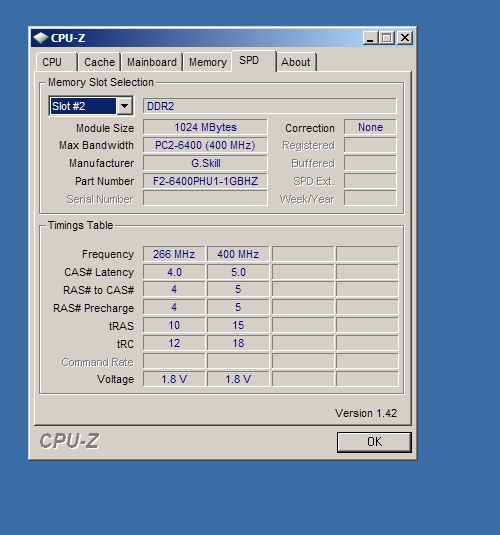The width and height of the screenshot is (500, 535).
Task: Click the RAS# Precharge label
Action: coord(94,308)
